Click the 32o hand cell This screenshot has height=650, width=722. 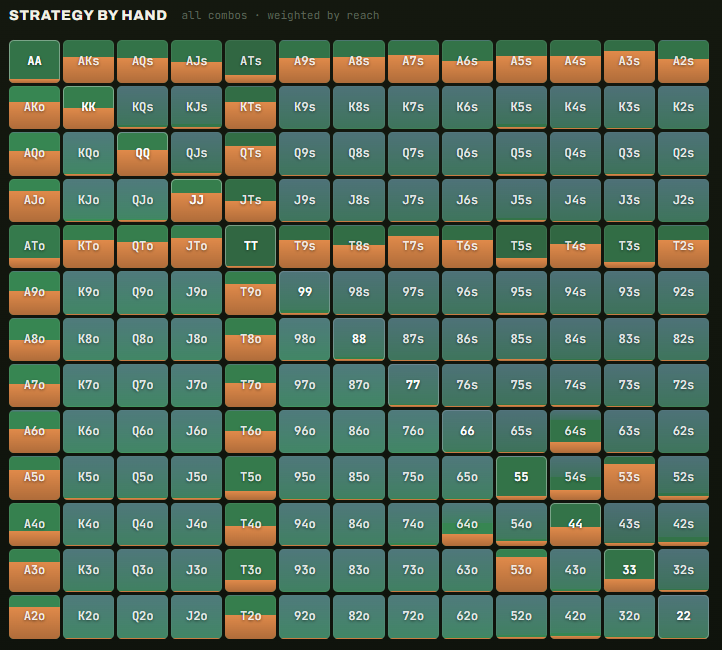629,616
